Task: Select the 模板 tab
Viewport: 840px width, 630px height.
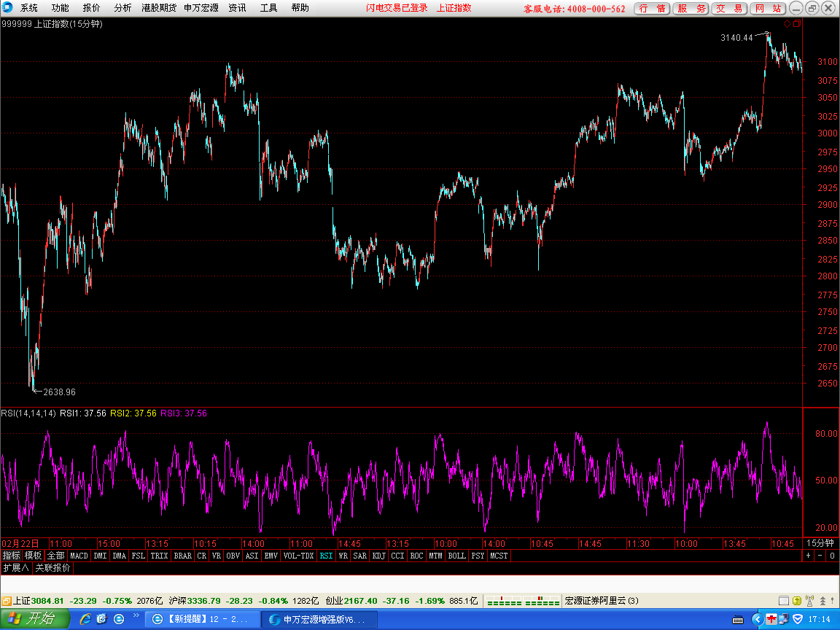Action: click(x=34, y=556)
